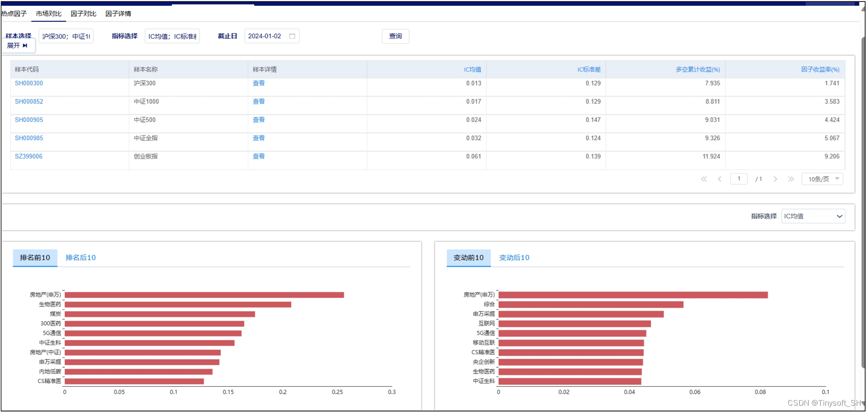This screenshot has height=412, width=868.
Task: Expand the 展开 filter panel
Action: (18, 46)
